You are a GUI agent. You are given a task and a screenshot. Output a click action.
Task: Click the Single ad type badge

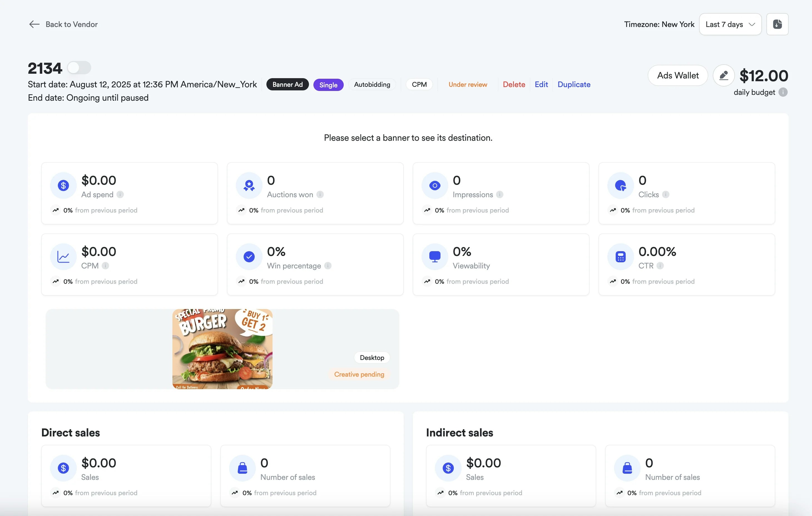[328, 85]
